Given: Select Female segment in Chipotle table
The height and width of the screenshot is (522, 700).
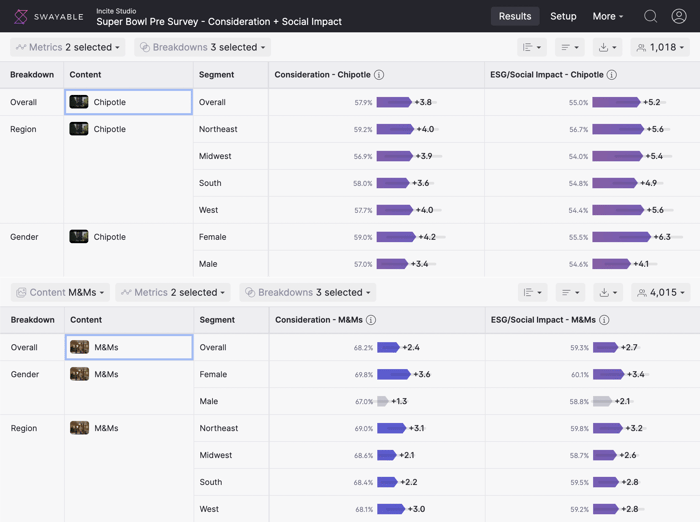Looking at the screenshot, I should tap(212, 237).
